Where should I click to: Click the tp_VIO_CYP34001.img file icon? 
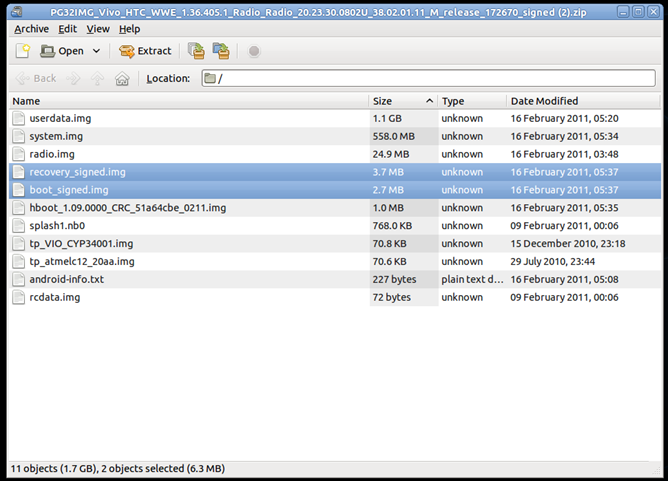(x=18, y=244)
